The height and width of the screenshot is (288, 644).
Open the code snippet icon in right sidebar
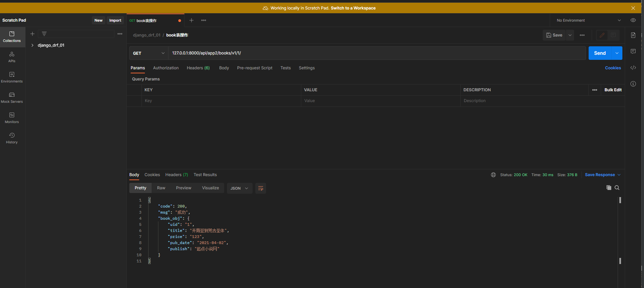tap(633, 68)
